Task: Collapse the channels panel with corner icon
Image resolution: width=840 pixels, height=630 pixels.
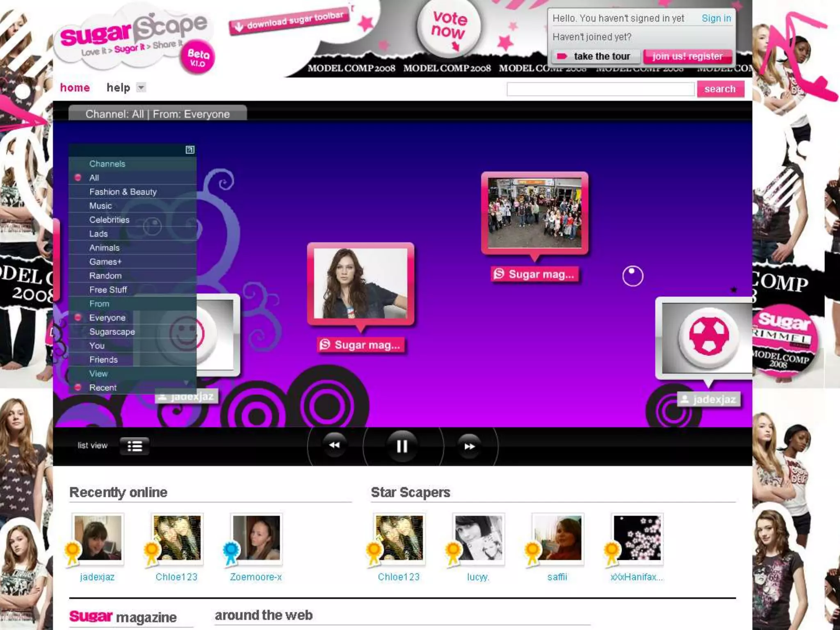Action: (x=189, y=150)
